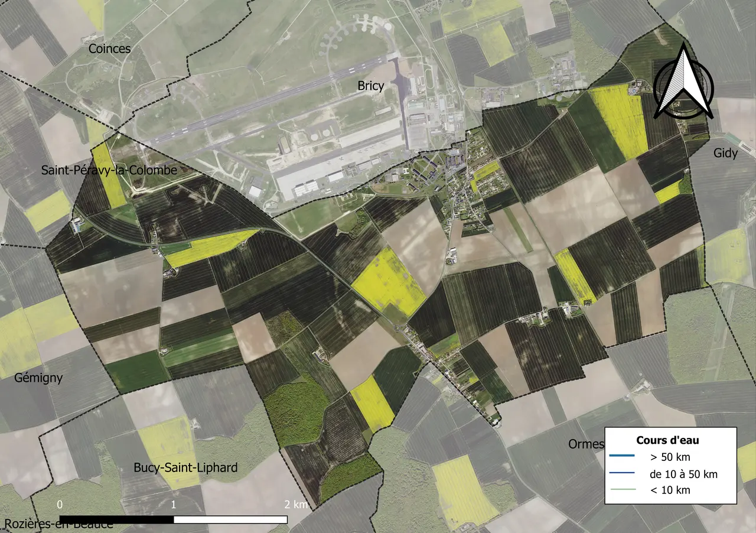The width and height of the screenshot is (756, 533).
Task: Select the Bricy commune label
Action: [371, 86]
